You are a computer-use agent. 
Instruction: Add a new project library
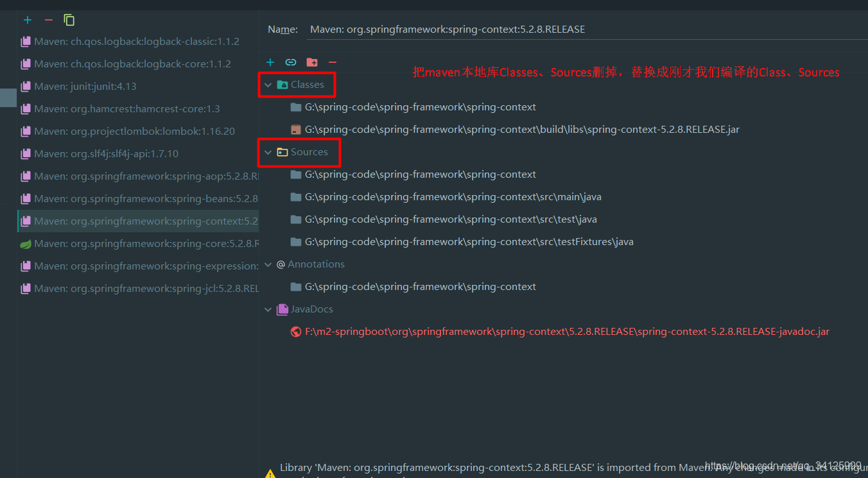[28, 20]
